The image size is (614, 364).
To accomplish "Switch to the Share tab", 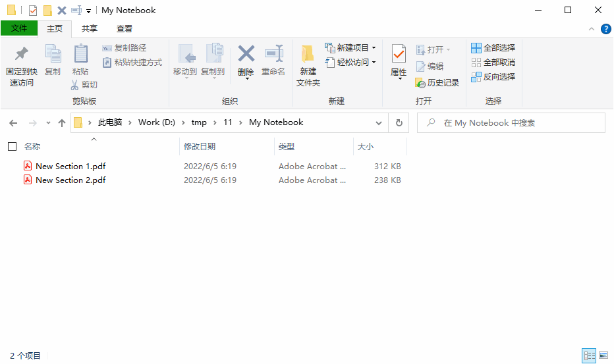I will pyautogui.click(x=90, y=28).
